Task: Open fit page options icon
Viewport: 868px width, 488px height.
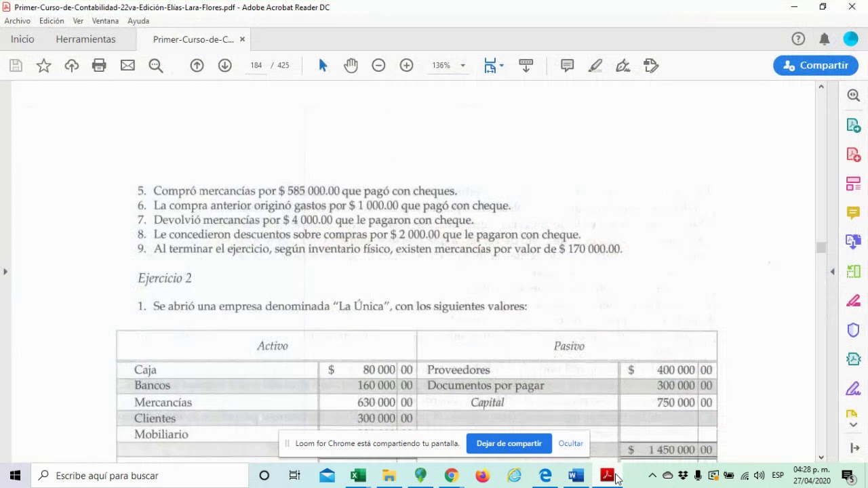Action: click(494, 66)
